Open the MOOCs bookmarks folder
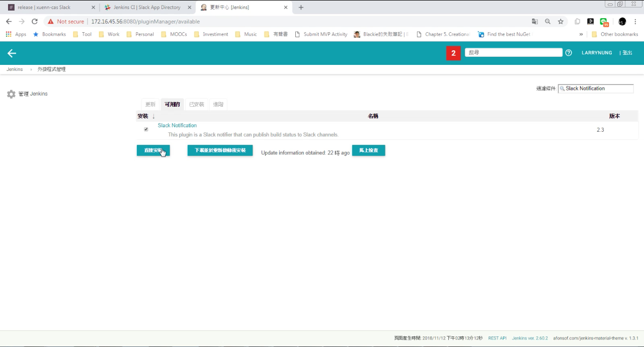644x347 pixels. point(175,34)
